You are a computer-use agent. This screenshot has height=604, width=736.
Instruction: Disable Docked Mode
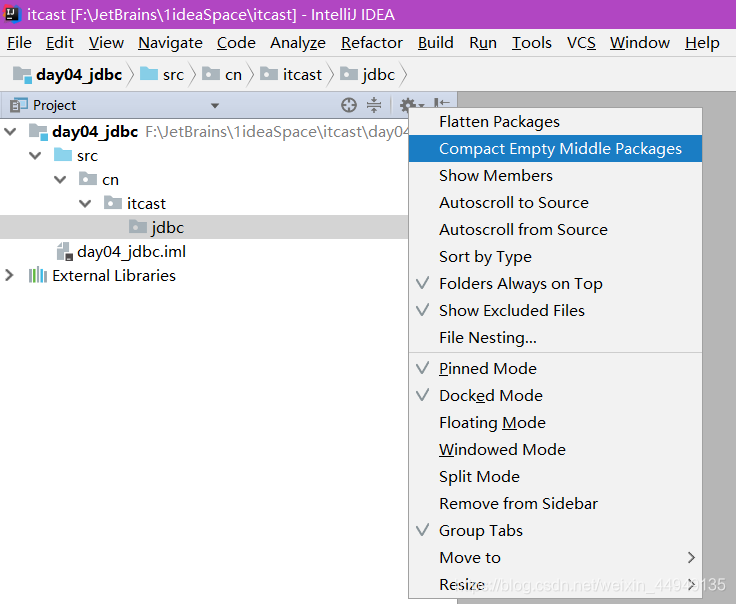click(x=555, y=396)
